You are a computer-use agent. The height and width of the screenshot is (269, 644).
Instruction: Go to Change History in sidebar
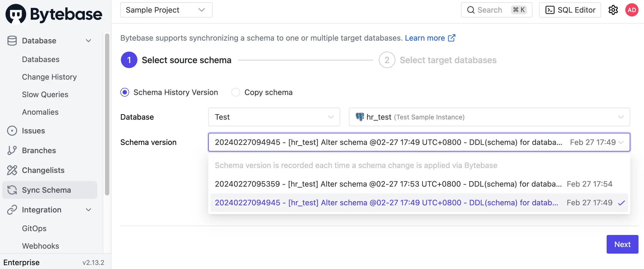[x=49, y=77]
